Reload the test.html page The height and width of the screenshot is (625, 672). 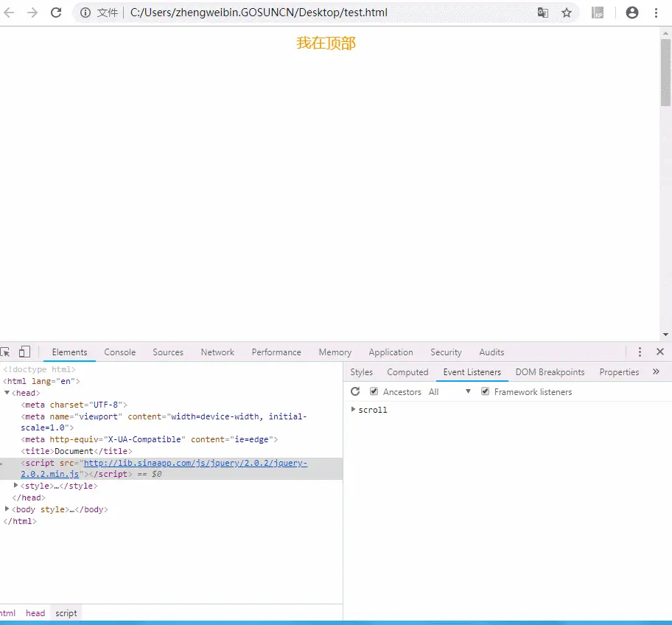[56, 13]
